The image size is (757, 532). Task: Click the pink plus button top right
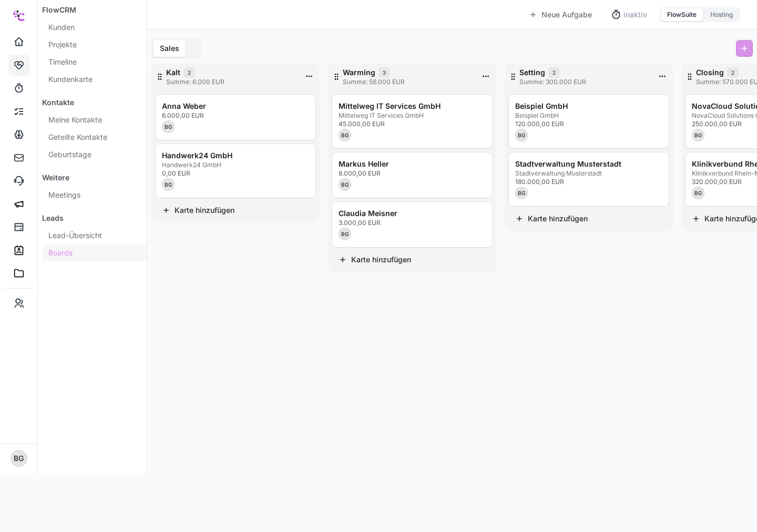point(744,48)
